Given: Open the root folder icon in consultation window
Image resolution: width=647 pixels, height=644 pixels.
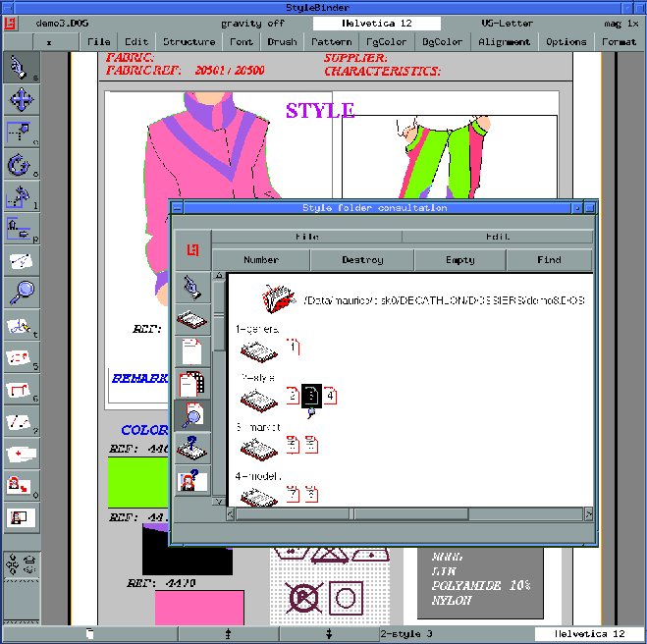Looking at the screenshot, I should point(281,297).
